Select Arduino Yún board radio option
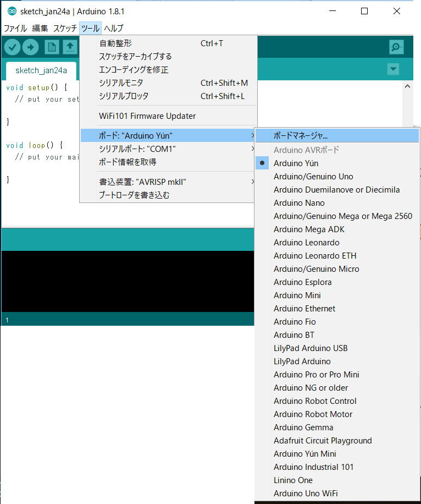Viewport: 421px width, 504px height. 296,163
